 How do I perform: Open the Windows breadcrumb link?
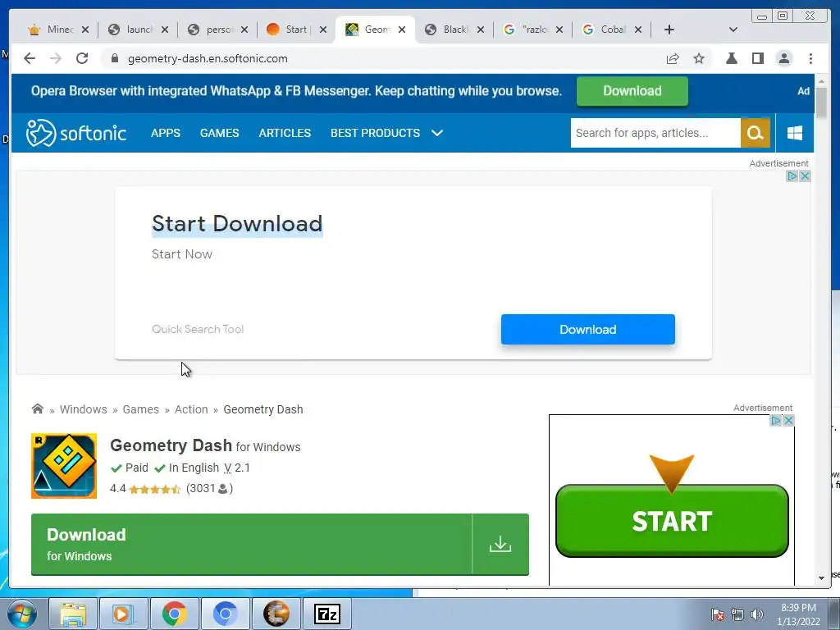coord(84,409)
